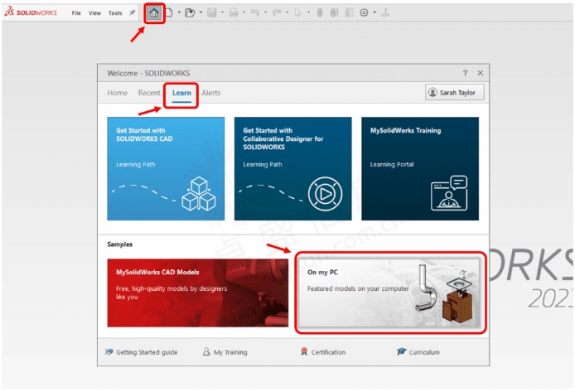This screenshot has width=575, height=392.
Task: Expand the Options gear dropdown arrow
Action: 374,12
